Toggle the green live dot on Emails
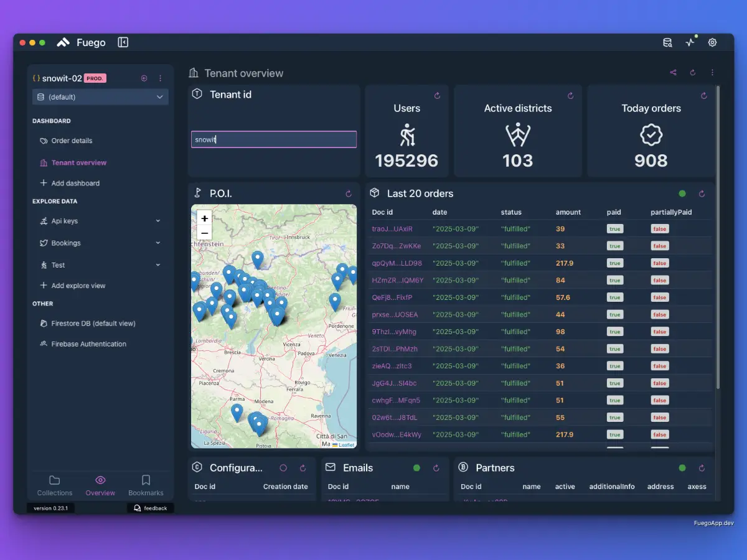The width and height of the screenshot is (747, 560). pos(416,468)
